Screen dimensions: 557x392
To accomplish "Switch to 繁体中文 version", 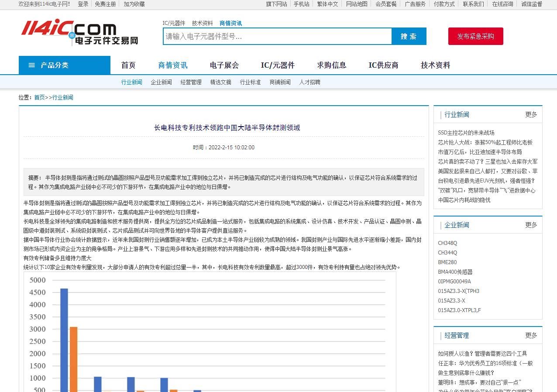I will pyautogui.click(x=327, y=4).
